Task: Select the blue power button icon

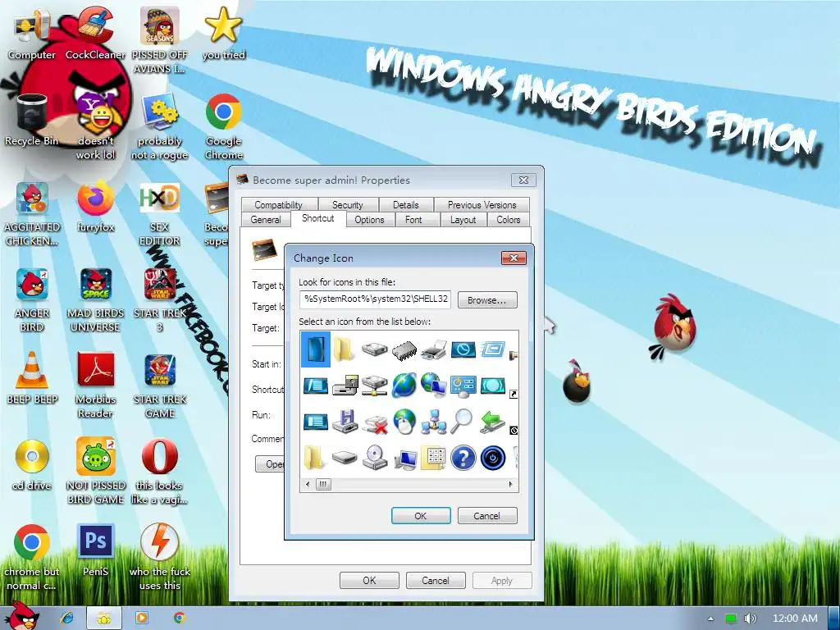Action: click(x=493, y=458)
